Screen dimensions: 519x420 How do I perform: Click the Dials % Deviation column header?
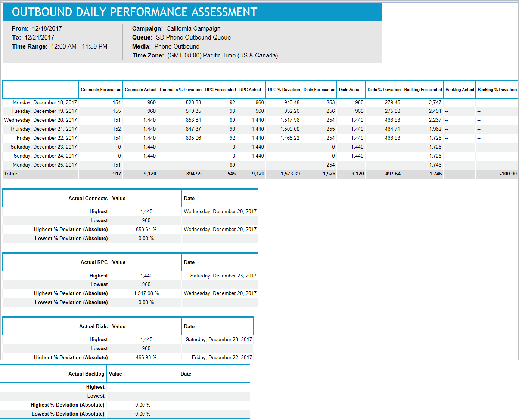coord(383,90)
